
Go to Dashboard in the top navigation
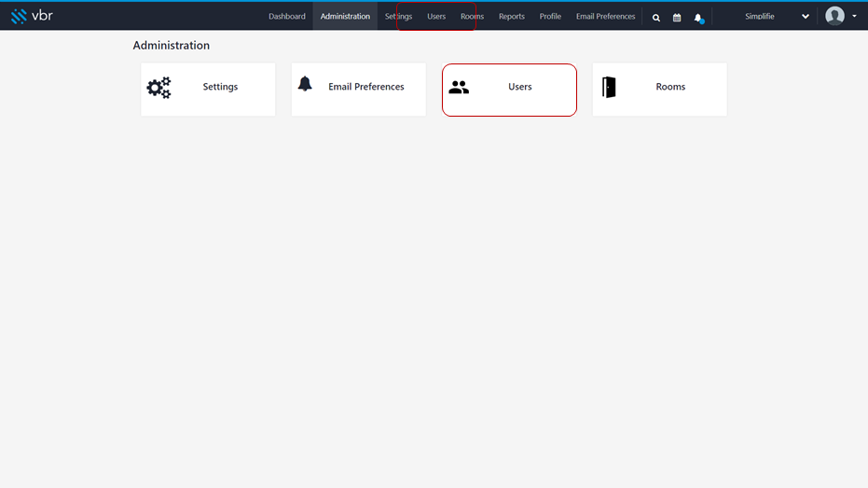[287, 17]
